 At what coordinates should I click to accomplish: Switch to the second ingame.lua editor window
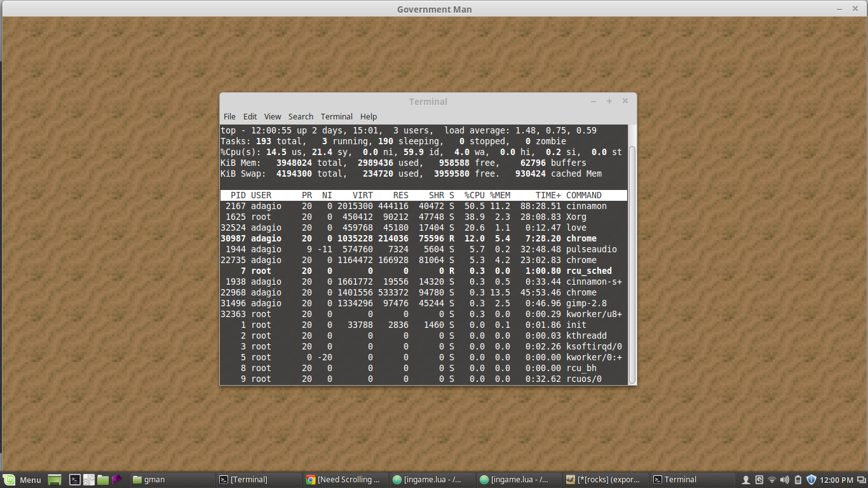point(519,480)
